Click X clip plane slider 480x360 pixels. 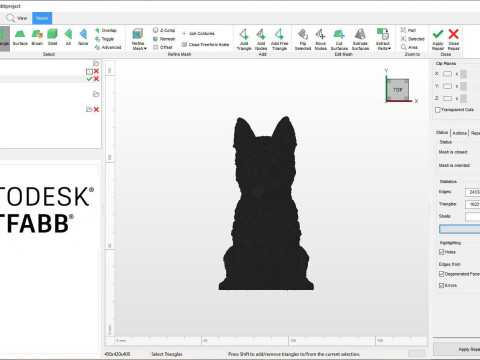click(463, 74)
